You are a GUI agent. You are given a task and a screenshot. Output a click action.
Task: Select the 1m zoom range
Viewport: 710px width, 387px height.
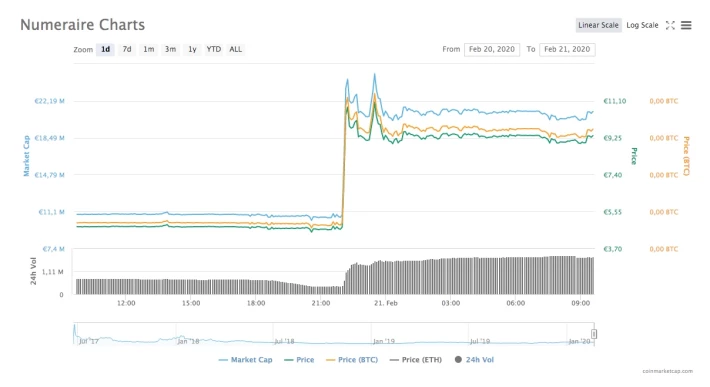(149, 49)
